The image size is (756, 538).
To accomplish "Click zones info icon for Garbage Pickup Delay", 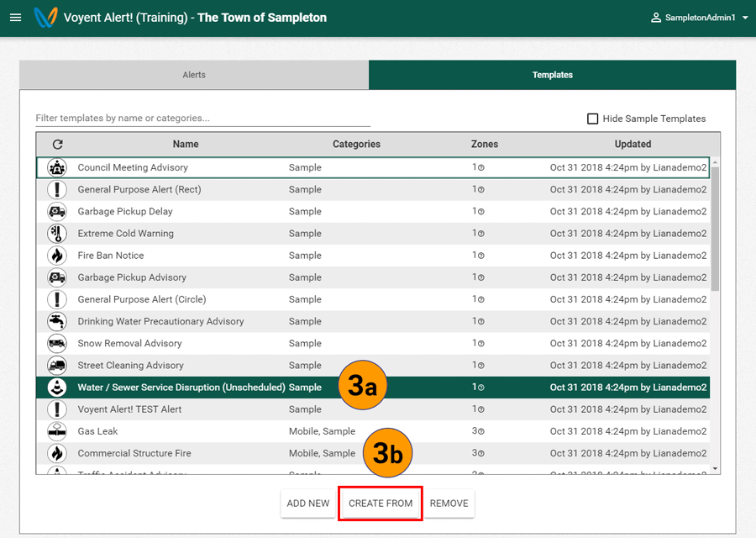I will [481, 212].
